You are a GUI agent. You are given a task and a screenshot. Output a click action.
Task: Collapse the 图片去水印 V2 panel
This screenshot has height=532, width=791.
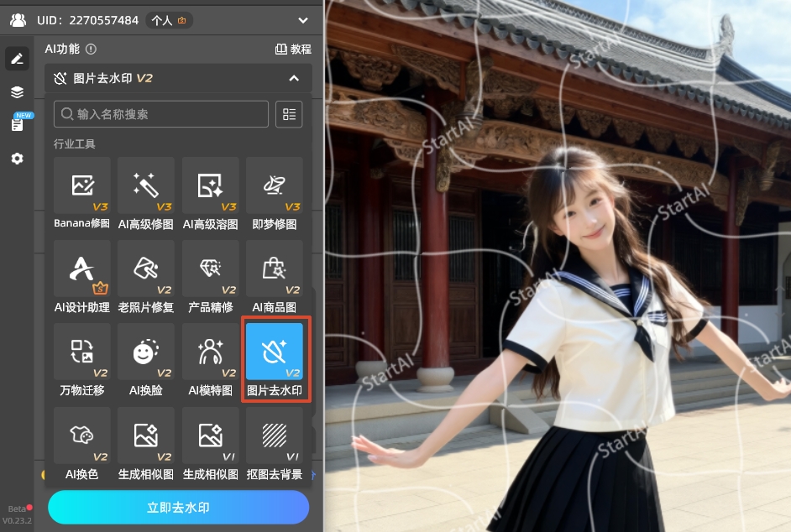(294, 78)
